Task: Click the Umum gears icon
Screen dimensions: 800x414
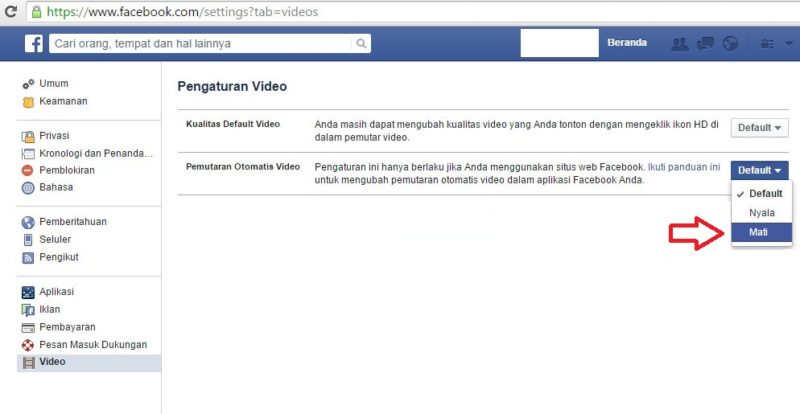Action: 28,84
